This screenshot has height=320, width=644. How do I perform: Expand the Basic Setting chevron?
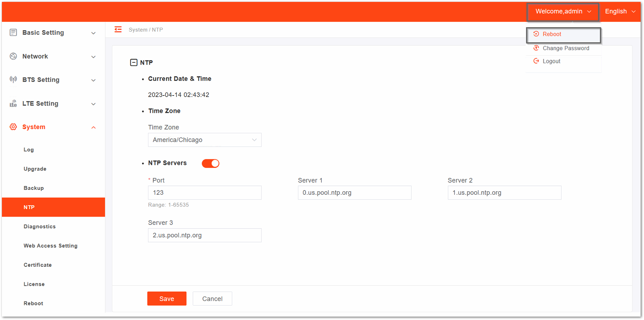[x=93, y=33]
